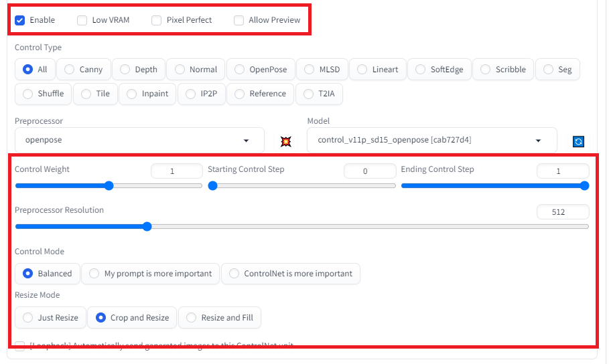Image resolution: width=609 pixels, height=364 pixels.
Task: Click the Ending Control Step number box
Action: (563, 171)
